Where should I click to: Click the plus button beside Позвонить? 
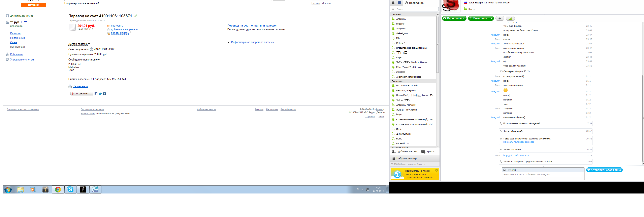(500, 18)
